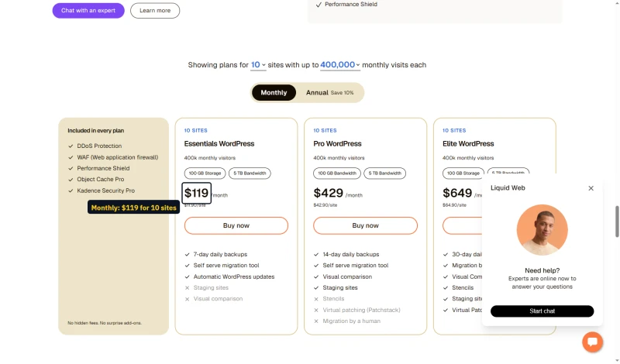620x364 pixels.
Task: Click checkmark beside Elite 30-day backups
Action: (x=446, y=255)
